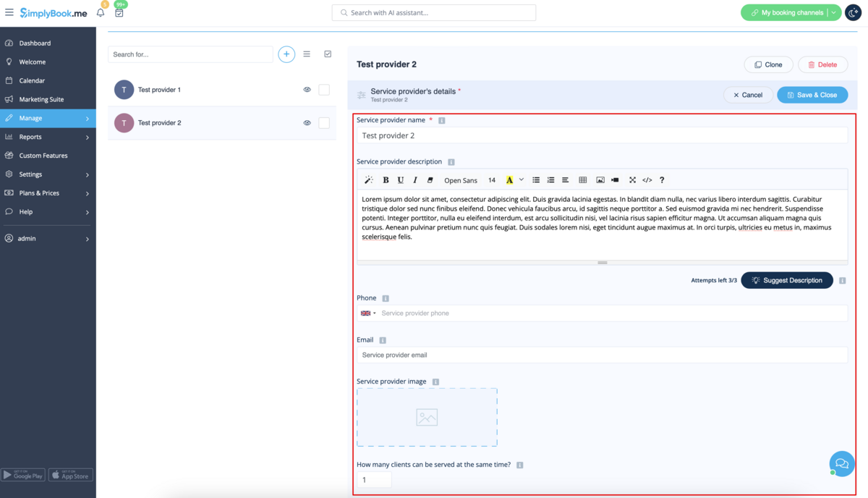The height and width of the screenshot is (498, 868).
Task: Open the notifications bell
Action: tap(101, 13)
